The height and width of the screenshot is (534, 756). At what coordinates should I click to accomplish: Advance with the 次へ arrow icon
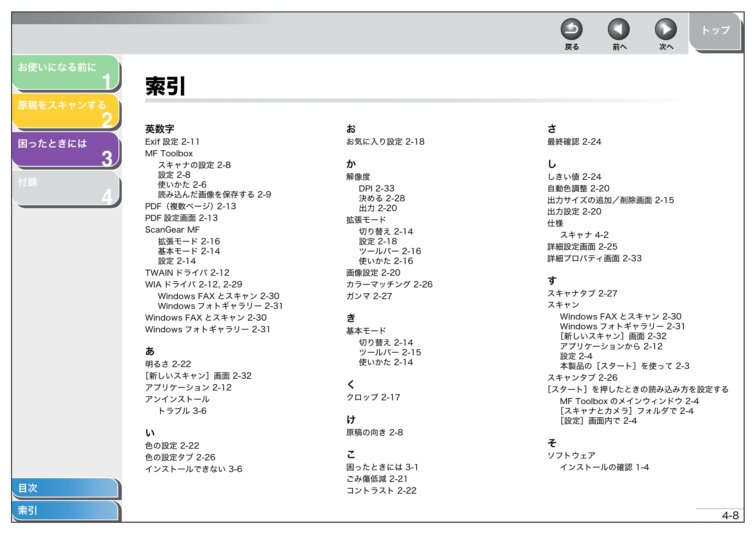tap(666, 29)
